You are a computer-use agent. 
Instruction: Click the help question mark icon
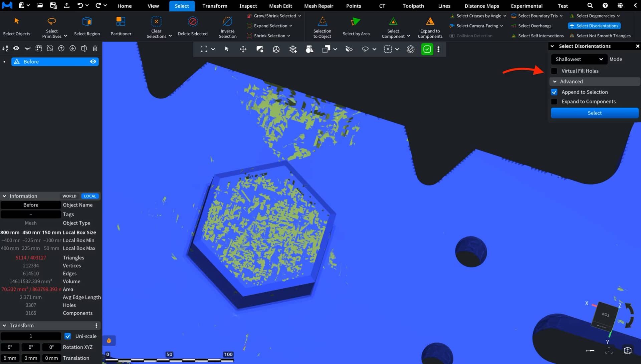pos(605,5)
